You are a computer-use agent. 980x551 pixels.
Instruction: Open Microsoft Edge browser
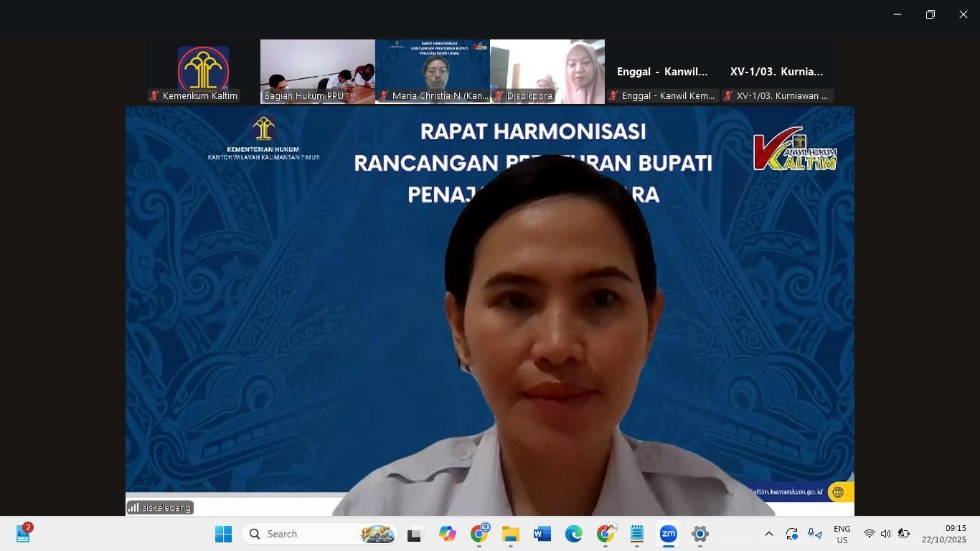(573, 534)
